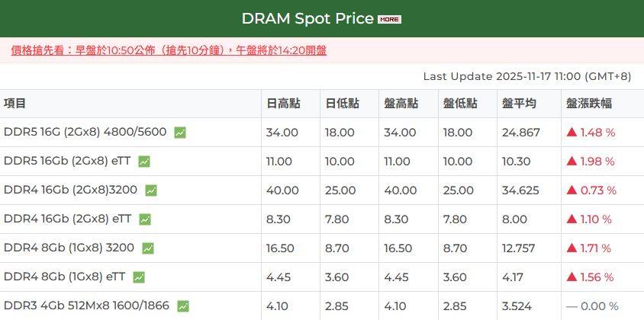
Task: Open trend chart for DDR4 16Gb 3200
Action: click(x=151, y=190)
